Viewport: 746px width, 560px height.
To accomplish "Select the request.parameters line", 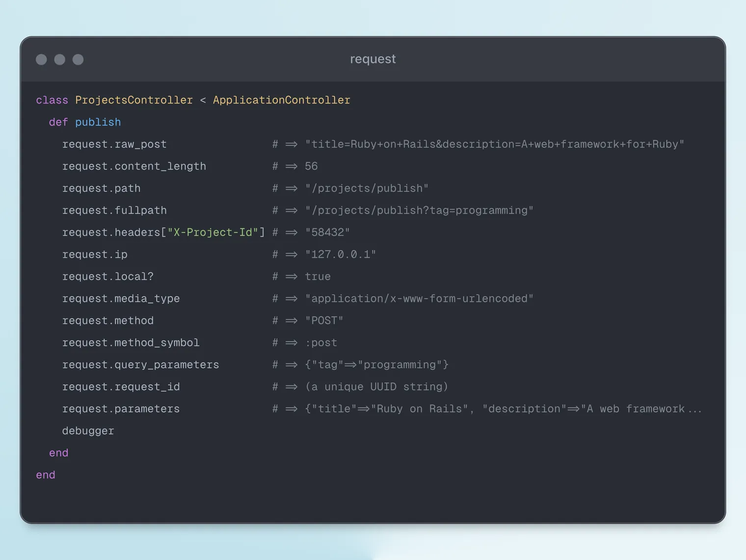I will click(x=121, y=408).
